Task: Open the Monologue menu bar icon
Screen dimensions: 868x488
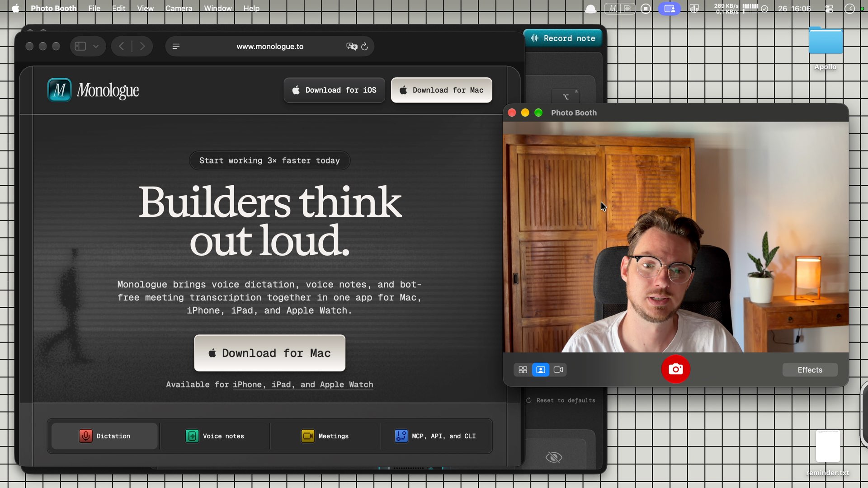Action: click(619, 9)
